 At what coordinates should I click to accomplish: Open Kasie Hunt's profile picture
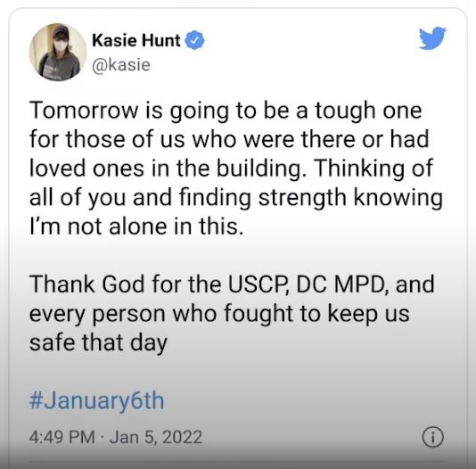[x=58, y=53]
